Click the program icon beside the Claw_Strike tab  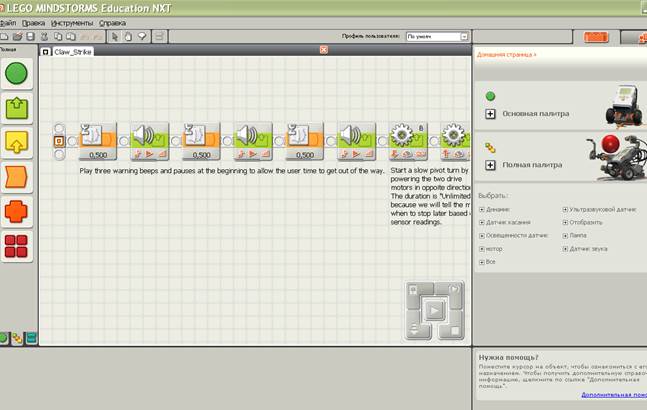(45, 52)
